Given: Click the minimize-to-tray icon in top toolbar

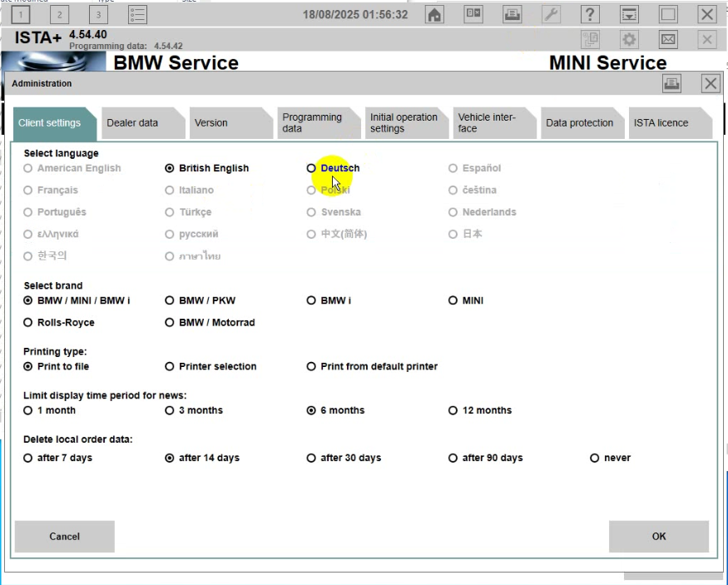Looking at the screenshot, I should click(629, 15).
